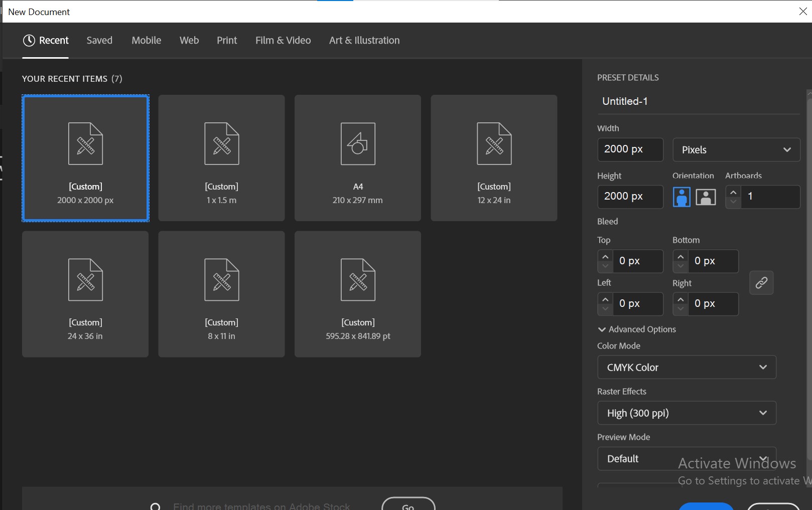Screen dimensions: 812x510
Task: Decrease the Artboards count
Action: click(733, 202)
